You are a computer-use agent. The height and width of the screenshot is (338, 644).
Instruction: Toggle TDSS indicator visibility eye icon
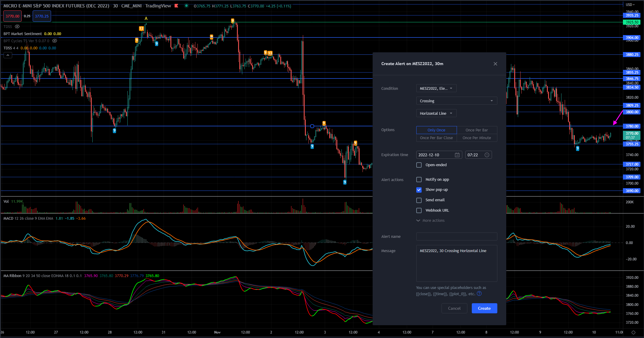point(17,27)
